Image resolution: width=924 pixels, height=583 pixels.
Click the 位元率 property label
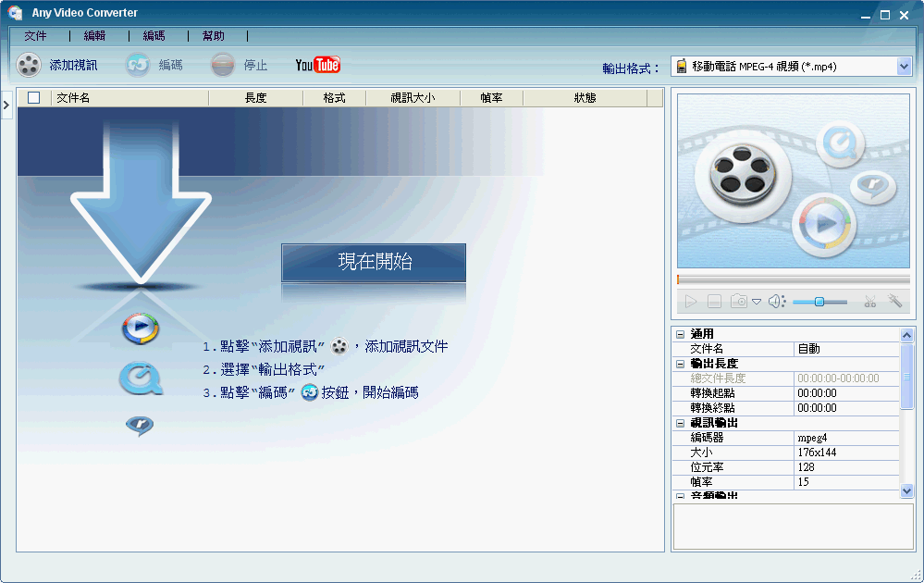coord(707,467)
